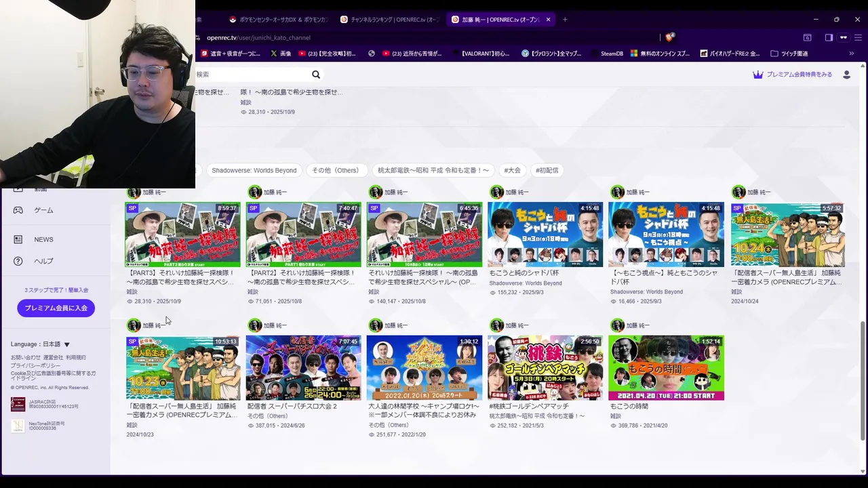Filter by Shadowverse: Worlds Beyond tag
The width and height of the screenshot is (868, 488).
pyautogui.click(x=254, y=170)
